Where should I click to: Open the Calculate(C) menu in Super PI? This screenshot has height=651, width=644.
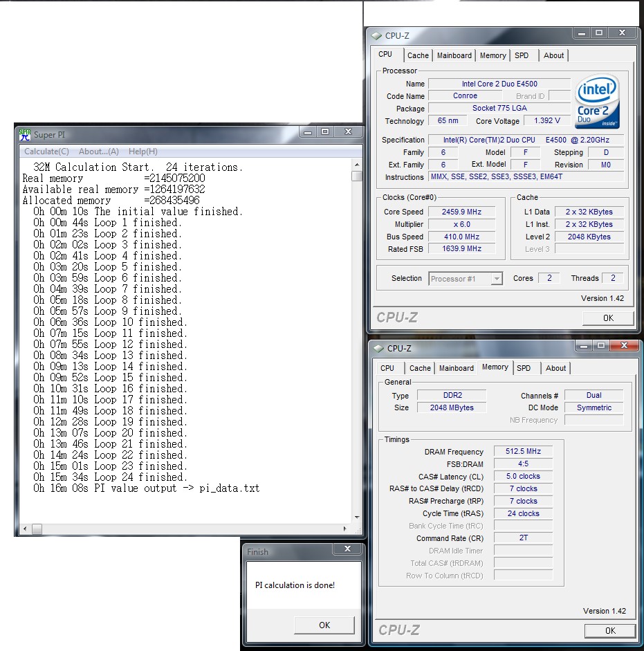[x=46, y=152]
